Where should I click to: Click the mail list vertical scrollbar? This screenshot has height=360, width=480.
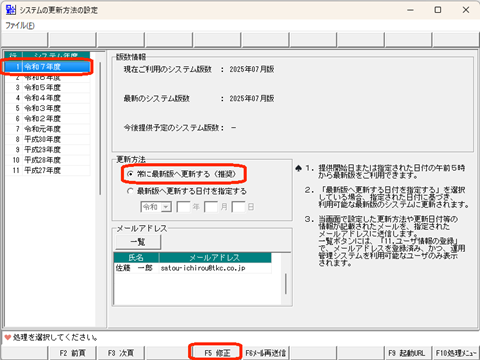tap(286, 284)
